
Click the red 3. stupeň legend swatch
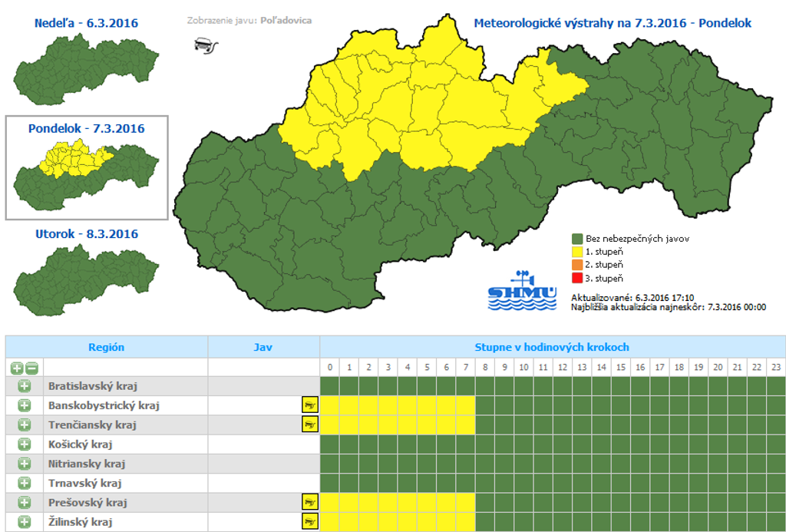[578, 278]
